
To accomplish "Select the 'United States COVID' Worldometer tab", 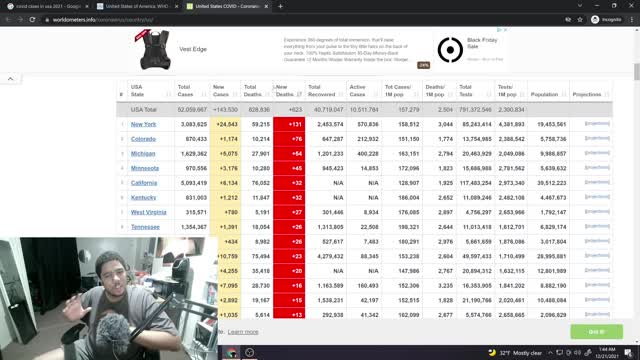I will coord(228,6).
